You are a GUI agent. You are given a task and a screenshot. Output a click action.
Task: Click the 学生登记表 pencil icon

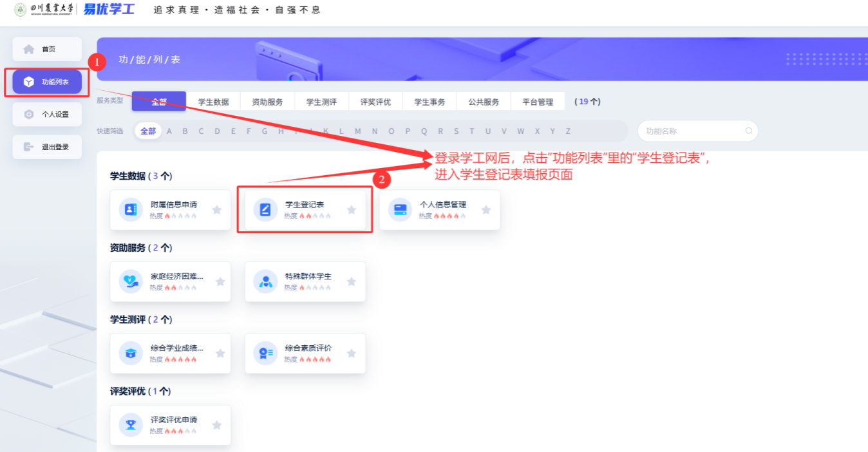pos(265,210)
